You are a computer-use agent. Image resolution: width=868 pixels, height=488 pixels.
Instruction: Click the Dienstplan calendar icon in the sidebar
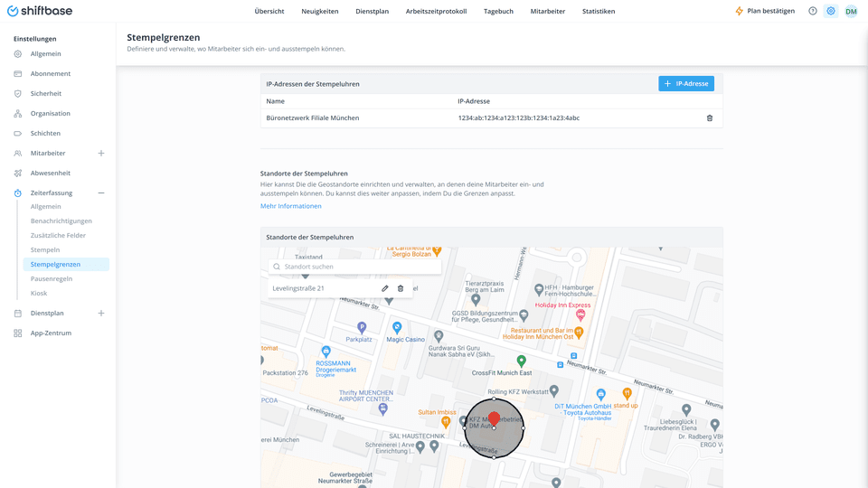point(18,314)
